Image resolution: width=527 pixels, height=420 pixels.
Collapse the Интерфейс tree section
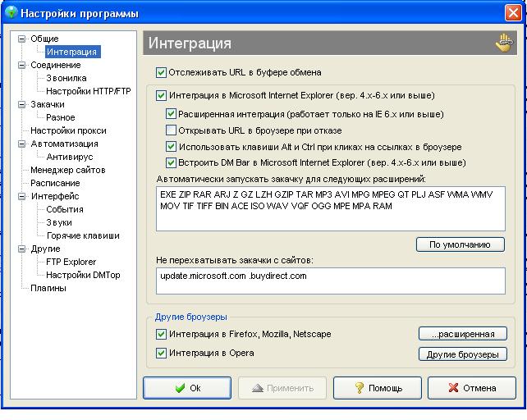[22, 196]
